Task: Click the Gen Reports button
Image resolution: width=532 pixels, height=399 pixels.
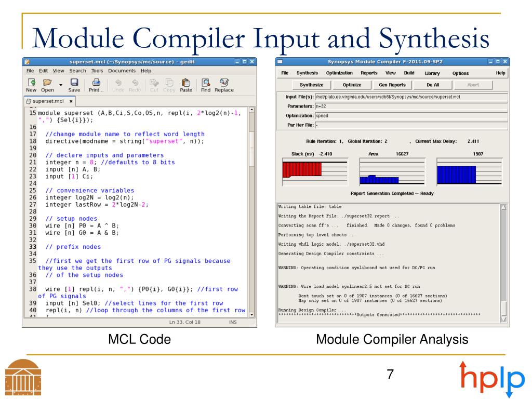Action: tap(392, 85)
